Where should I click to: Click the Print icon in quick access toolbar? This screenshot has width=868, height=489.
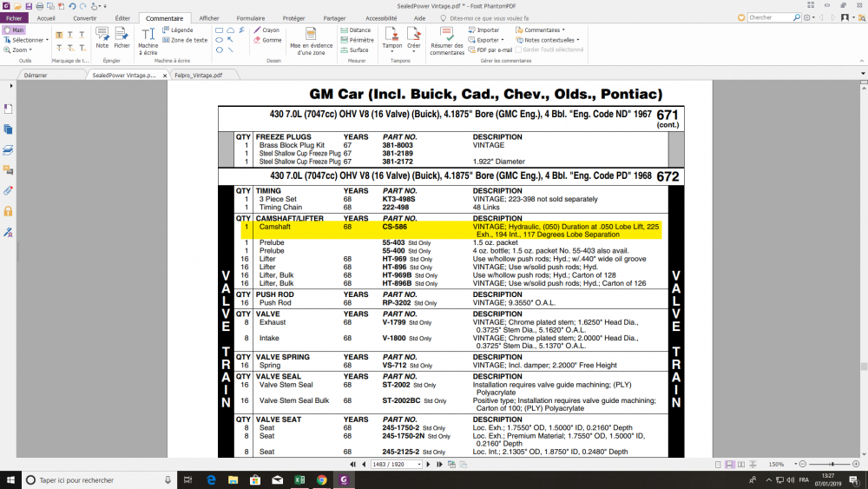40,6
